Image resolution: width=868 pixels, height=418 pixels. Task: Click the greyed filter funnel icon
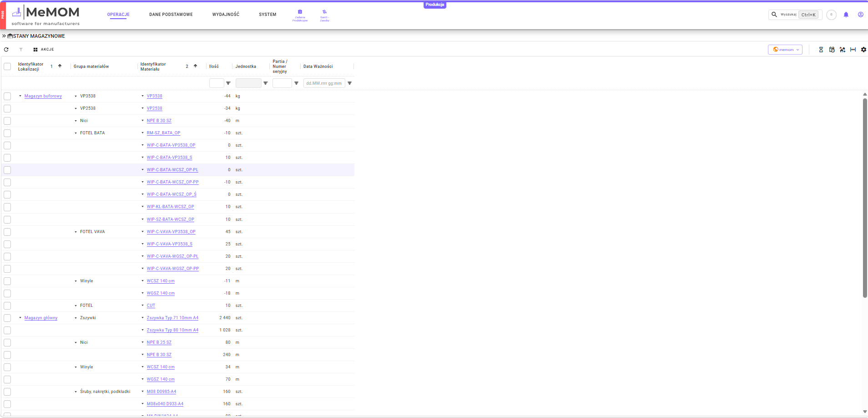point(21,50)
